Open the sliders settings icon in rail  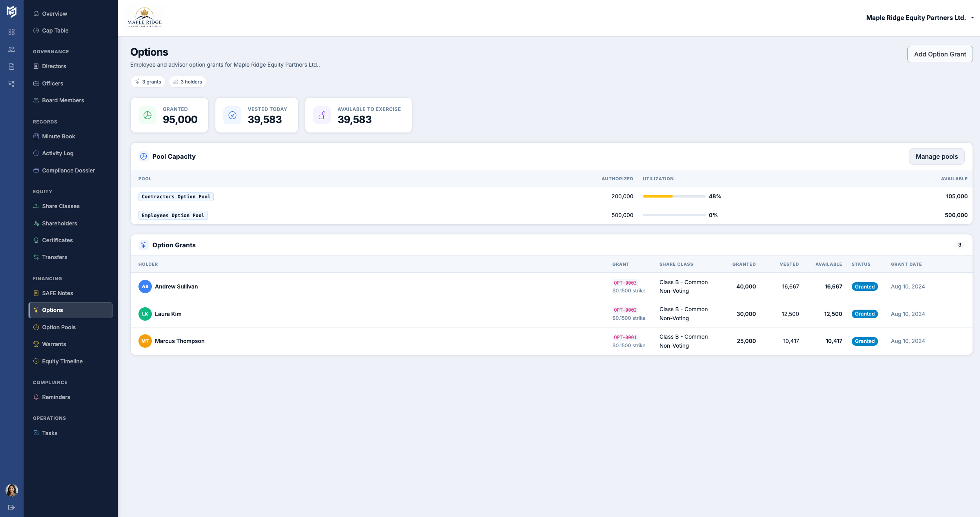pos(11,84)
